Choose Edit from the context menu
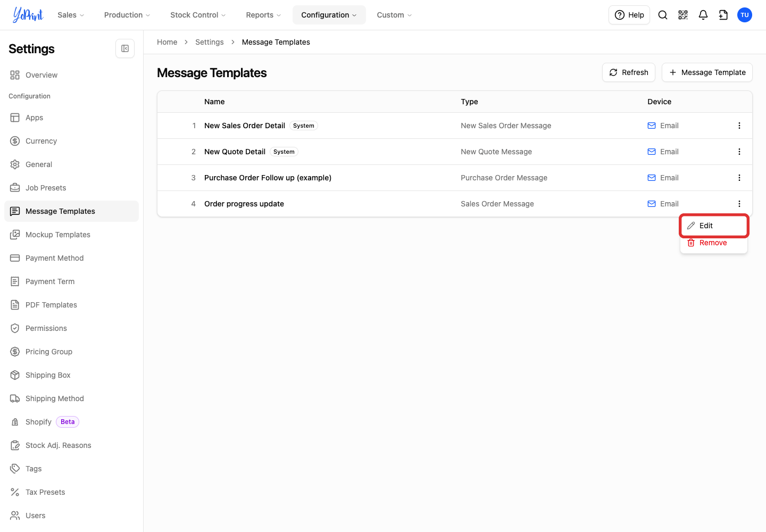Viewport: 766px width, 532px height. (x=714, y=226)
